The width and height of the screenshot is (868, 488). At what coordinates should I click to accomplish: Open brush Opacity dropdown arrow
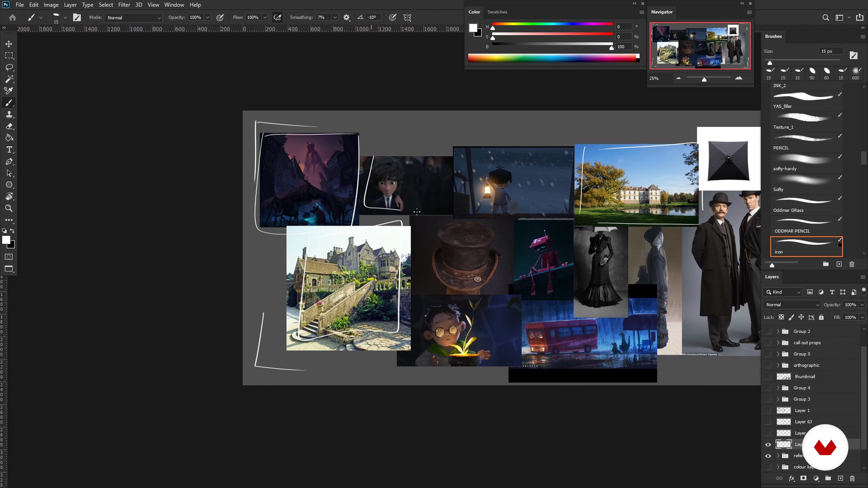coord(208,18)
